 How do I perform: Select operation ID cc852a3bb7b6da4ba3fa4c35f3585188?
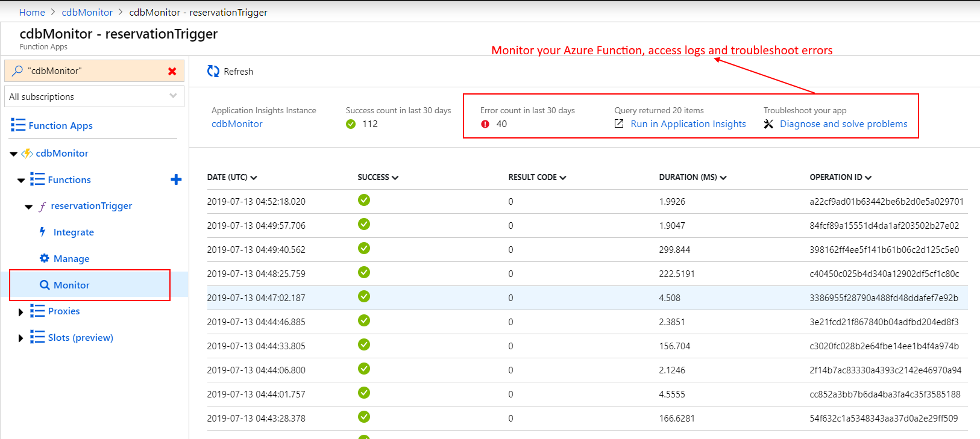tap(885, 394)
